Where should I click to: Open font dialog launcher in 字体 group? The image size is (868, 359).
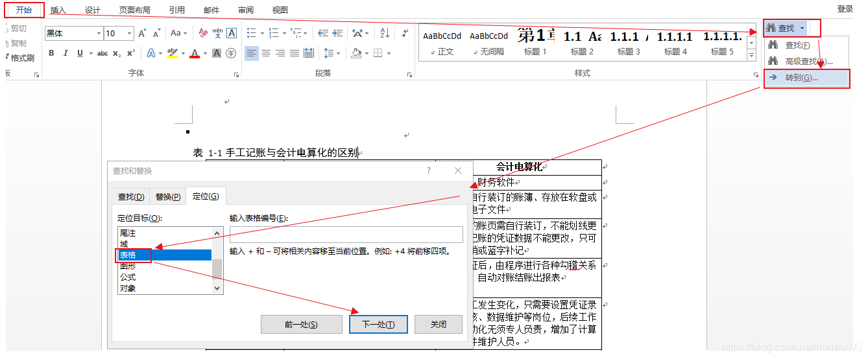(236, 75)
